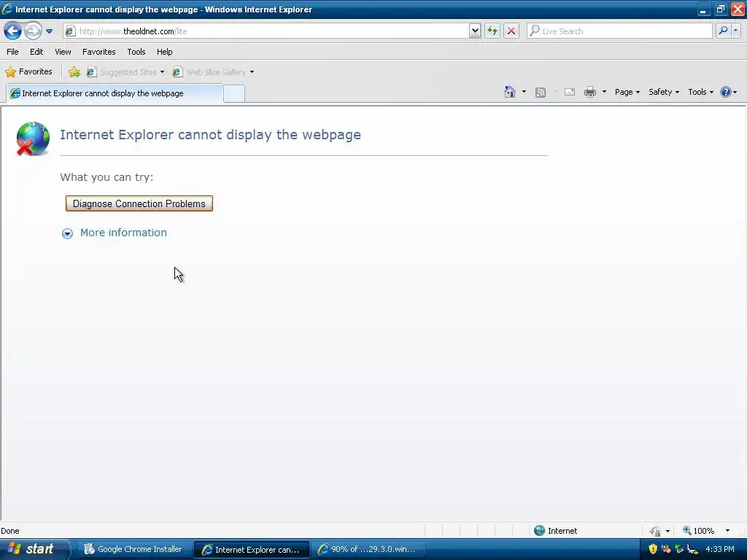Open zoom level 100% control

698,531
